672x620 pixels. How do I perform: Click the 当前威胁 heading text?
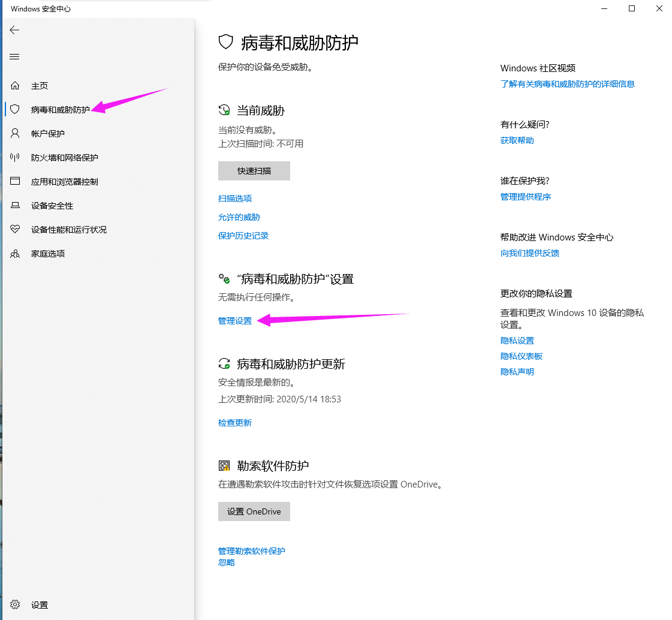[261, 110]
